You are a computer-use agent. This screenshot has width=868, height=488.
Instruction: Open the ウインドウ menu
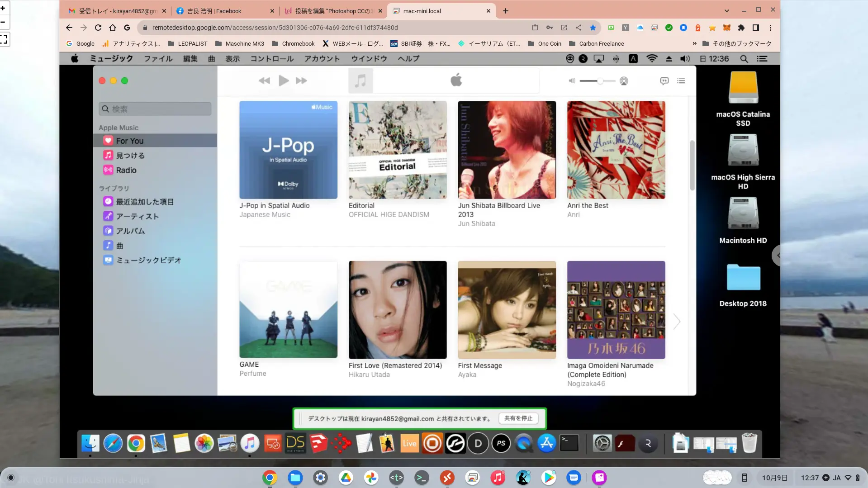click(369, 58)
